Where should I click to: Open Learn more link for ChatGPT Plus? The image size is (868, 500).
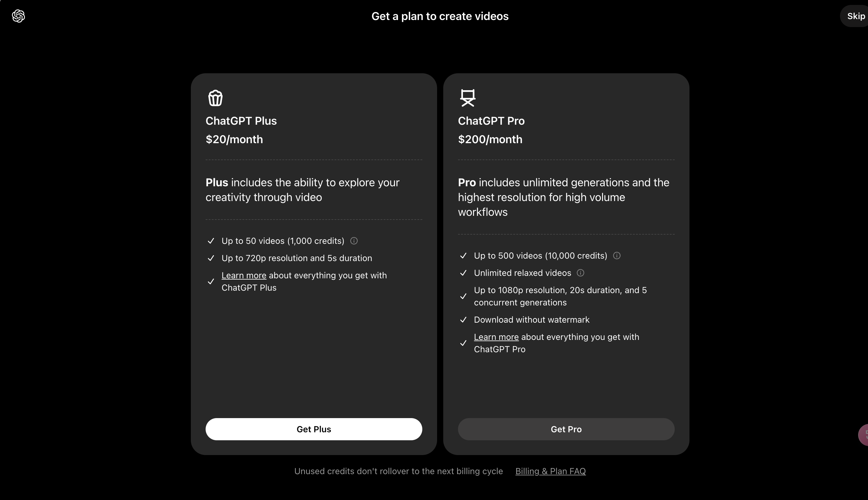point(244,276)
